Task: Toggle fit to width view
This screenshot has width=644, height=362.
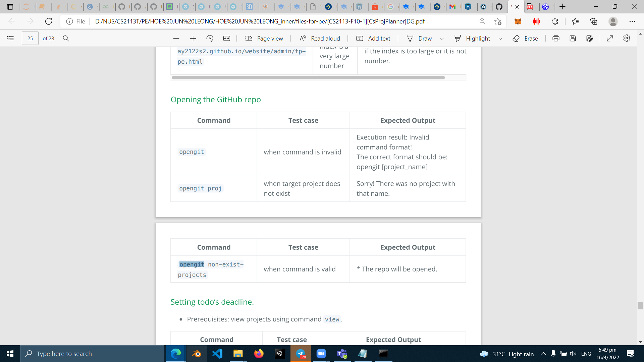Action: tap(227, 38)
